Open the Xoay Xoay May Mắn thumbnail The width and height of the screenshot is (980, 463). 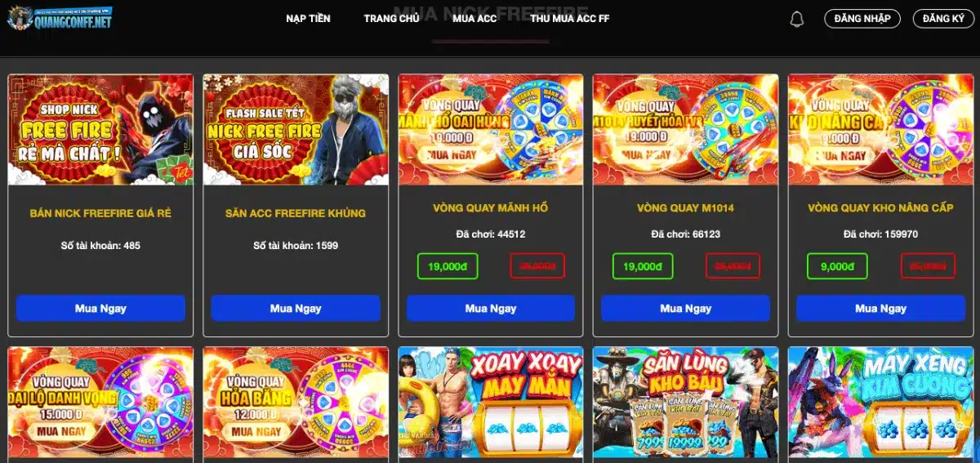(x=491, y=403)
